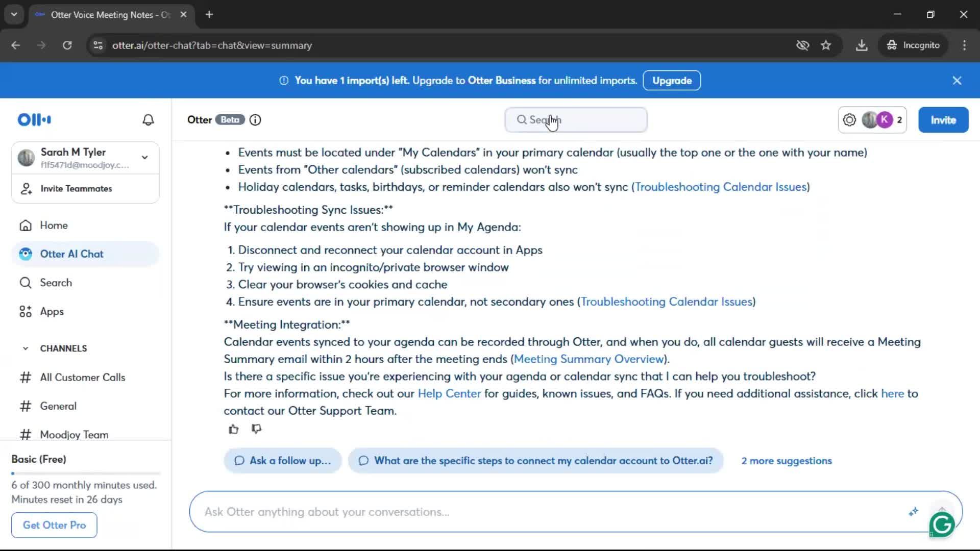Image resolution: width=980 pixels, height=551 pixels.
Task: Dismiss the import banner
Action: pos(957,81)
